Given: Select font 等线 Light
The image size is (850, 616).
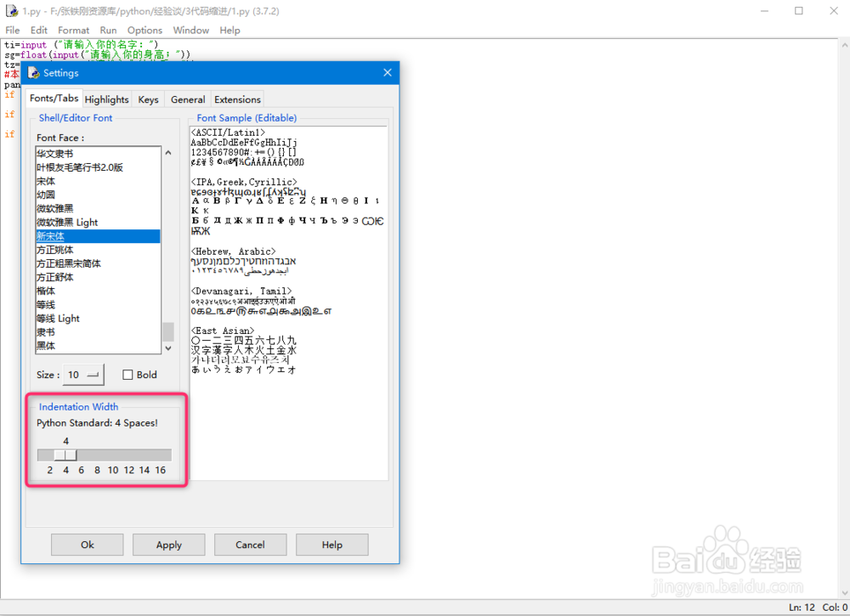Looking at the screenshot, I should pyautogui.click(x=98, y=319).
